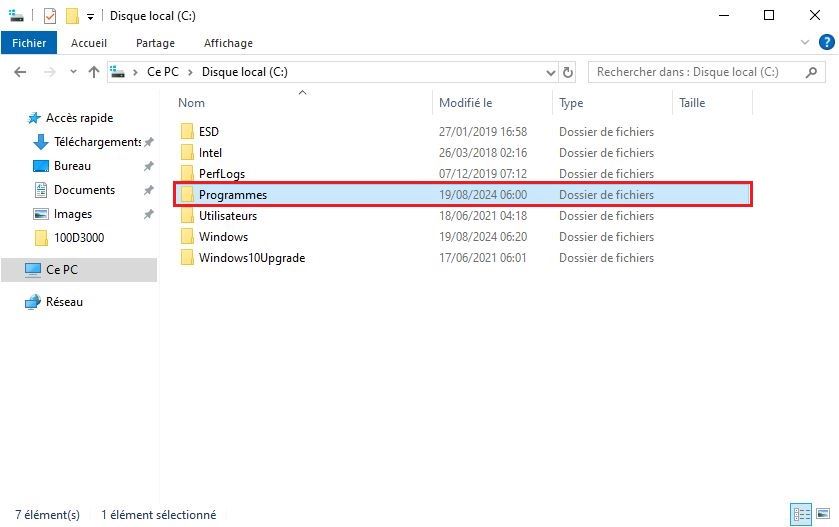Viewport: 839px width, 527px height.
Task: Click the Disque local (C:) breadcrumb segment
Action: pyautogui.click(x=245, y=72)
